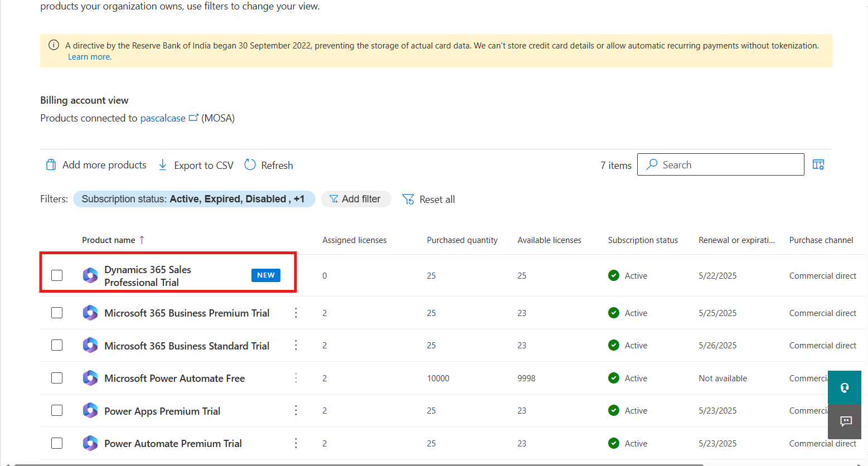Click the info icon in the yellow banner
The height and width of the screenshot is (466, 868).
54,45
